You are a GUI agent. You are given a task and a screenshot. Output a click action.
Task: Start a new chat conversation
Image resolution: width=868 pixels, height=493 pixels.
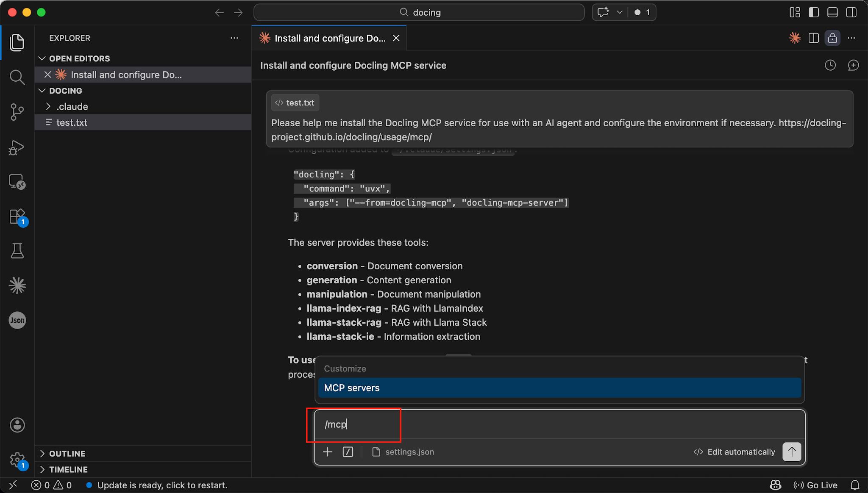point(853,65)
